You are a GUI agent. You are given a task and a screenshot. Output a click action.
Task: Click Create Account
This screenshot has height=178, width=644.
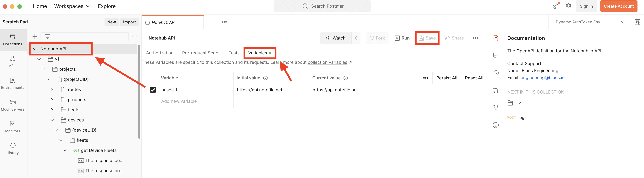[x=619, y=6]
